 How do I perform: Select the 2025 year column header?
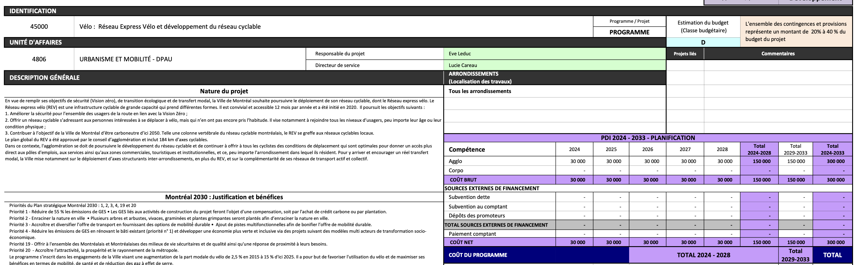coord(611,149)
